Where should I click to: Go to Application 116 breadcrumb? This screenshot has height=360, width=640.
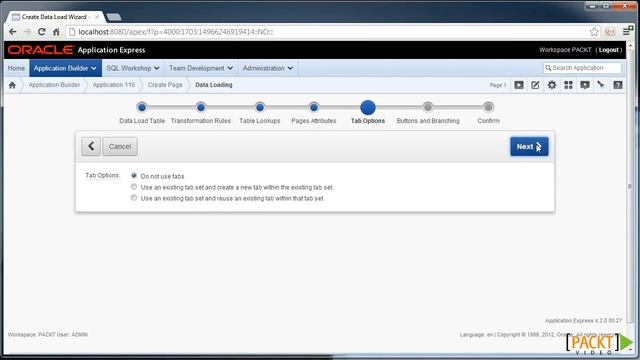click(x=114, y=85)
